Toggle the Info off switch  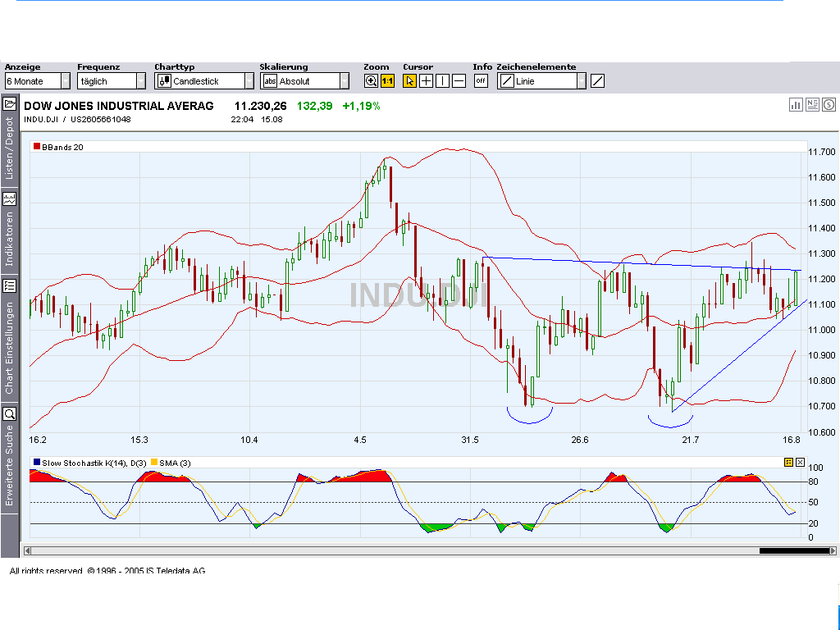pyautogui.click(x=481, y=80)
